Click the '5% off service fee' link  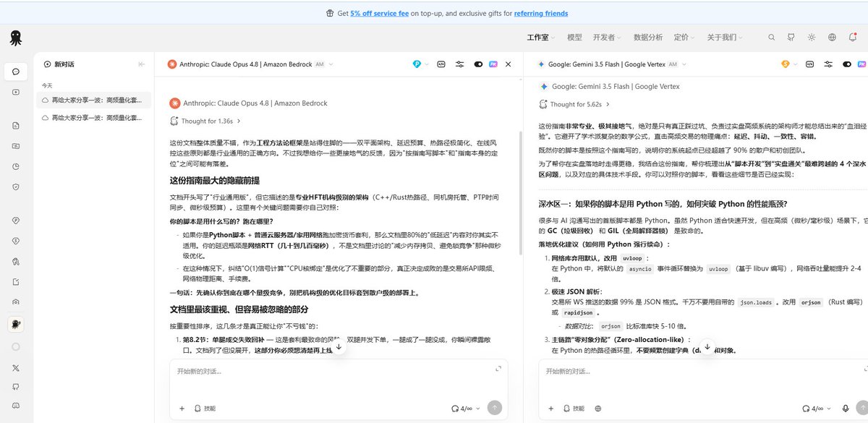coord(380,13)
